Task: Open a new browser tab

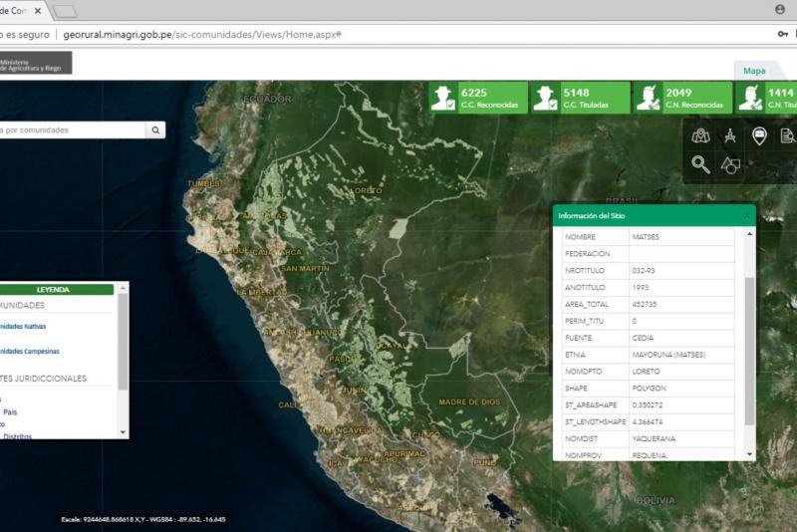Action: pyautogui.click(x=65, y=11)
